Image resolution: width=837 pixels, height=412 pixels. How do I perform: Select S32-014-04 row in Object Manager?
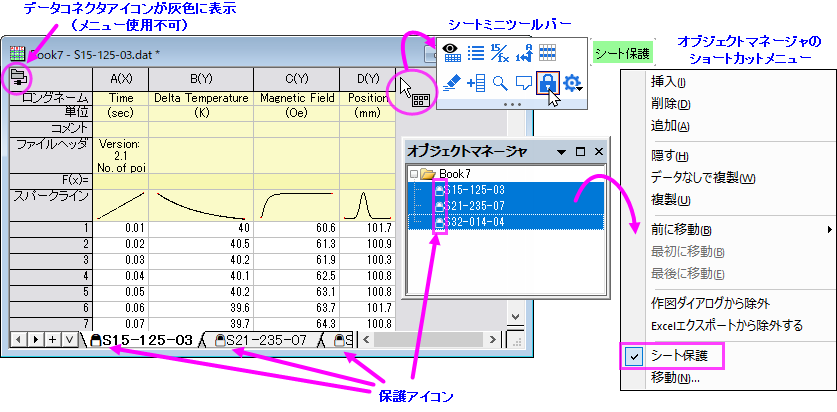[506, 222]
